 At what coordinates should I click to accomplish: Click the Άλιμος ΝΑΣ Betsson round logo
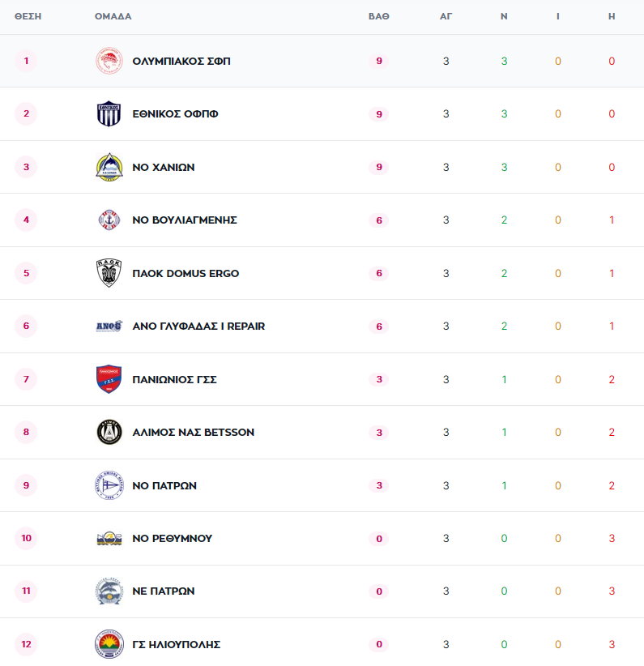coord(109,433)
